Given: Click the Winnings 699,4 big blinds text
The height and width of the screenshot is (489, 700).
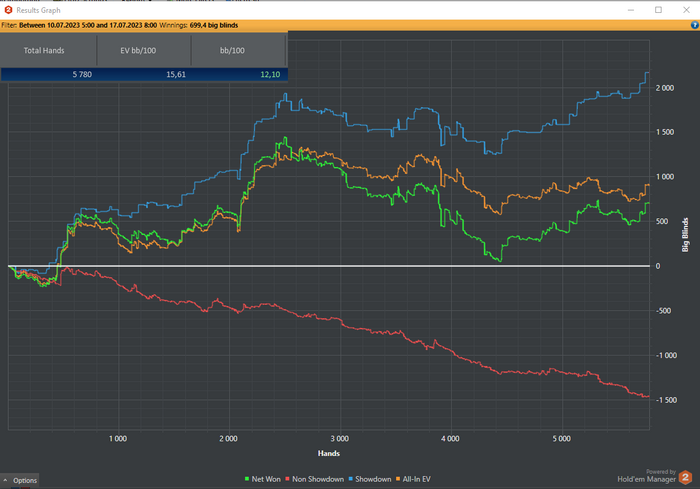Looking at the screenshot, I should pyautogui.click(x=199, y=25).
